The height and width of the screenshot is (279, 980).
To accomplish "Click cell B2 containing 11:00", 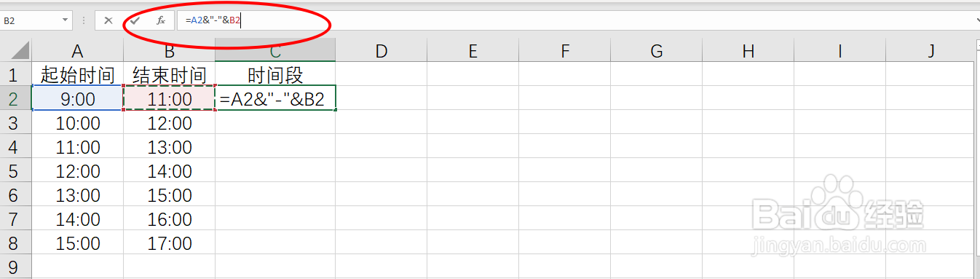I will click(169, 99).
